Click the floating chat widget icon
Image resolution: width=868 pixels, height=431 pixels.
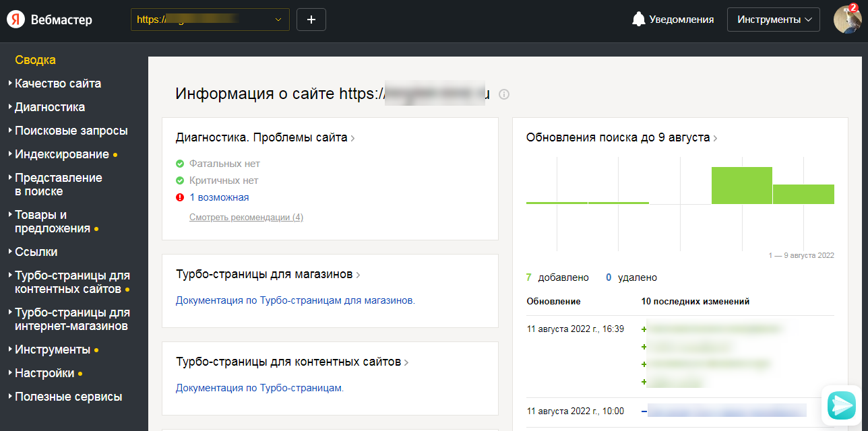pos(841,405)
